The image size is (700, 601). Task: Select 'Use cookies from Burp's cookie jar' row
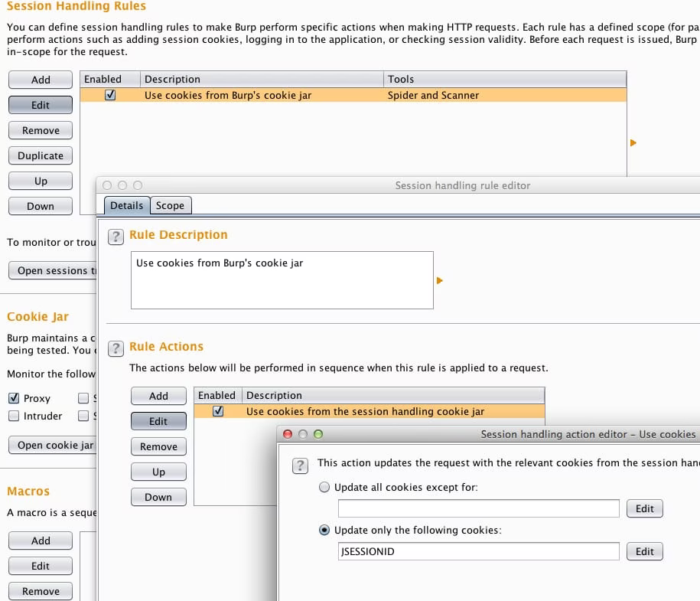coord(353,95)
